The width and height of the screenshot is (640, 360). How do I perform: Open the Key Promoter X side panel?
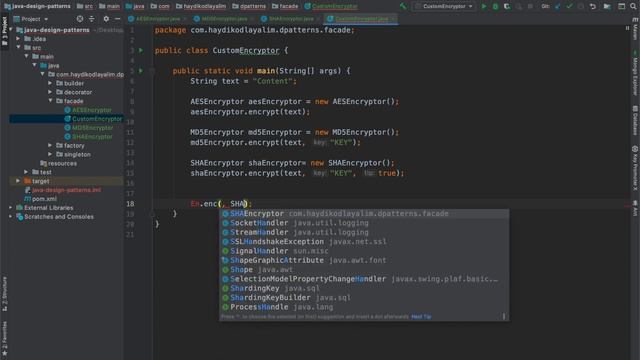635,168
